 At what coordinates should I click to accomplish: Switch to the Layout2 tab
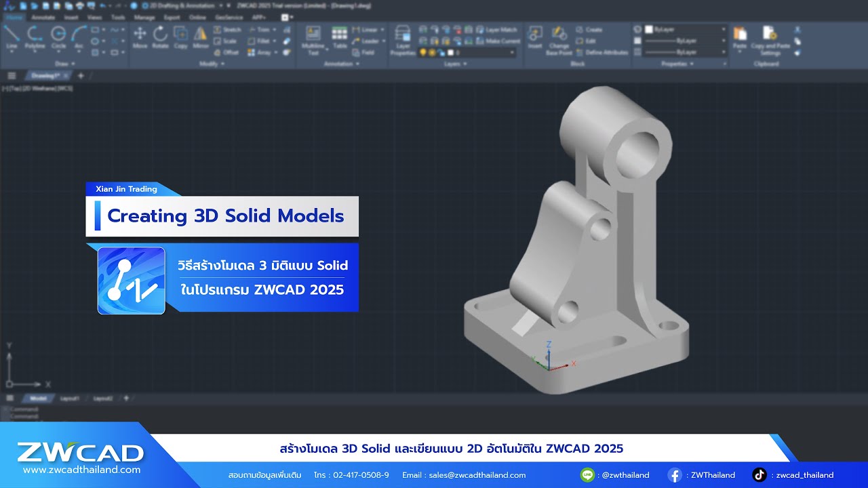[102, 399]
